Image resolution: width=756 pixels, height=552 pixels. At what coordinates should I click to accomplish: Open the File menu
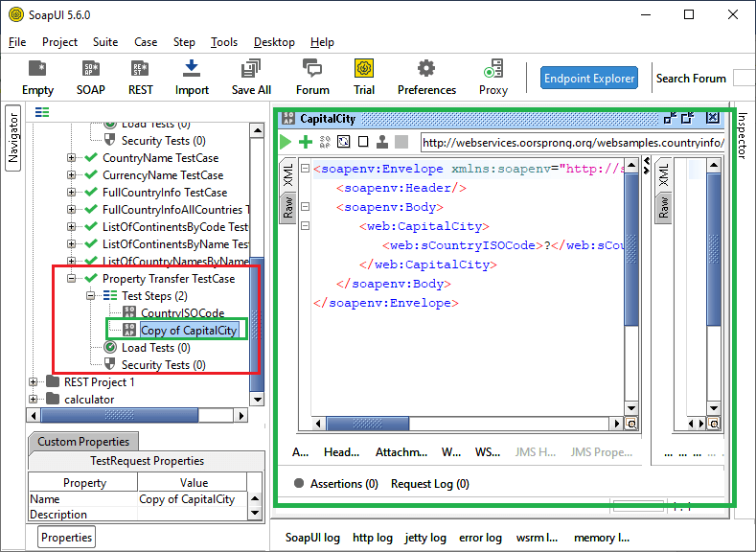[17, 42]
